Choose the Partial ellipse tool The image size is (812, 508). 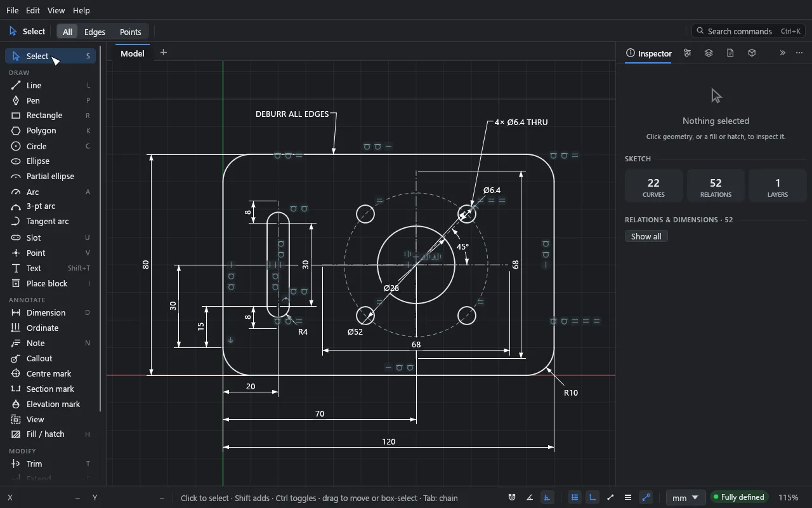(x=51, y=177)
